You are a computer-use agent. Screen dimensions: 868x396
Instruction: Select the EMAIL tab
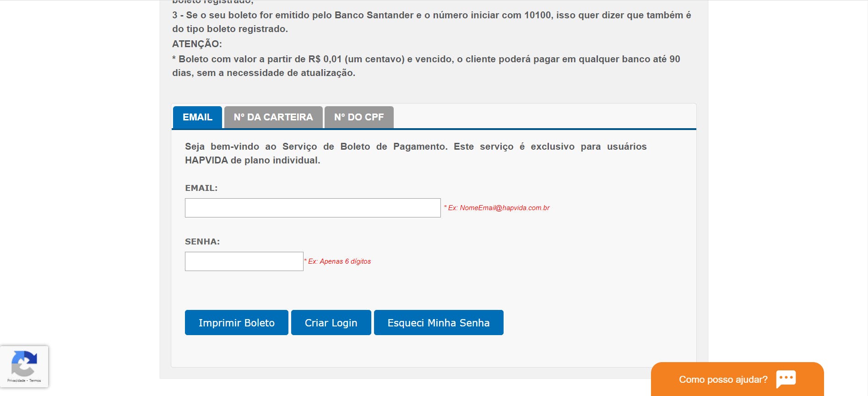[x=197, y=117]
